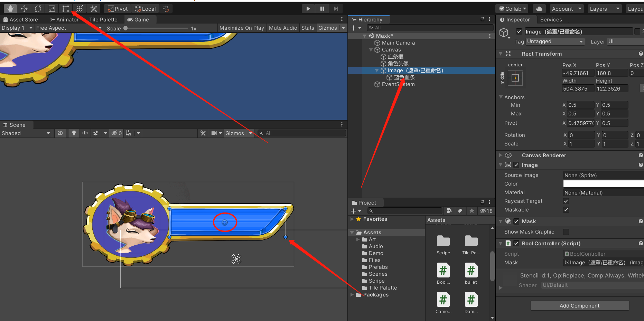Click the Add Component button
The width and height of the screenshot is (644, 321).
point(579,305)
